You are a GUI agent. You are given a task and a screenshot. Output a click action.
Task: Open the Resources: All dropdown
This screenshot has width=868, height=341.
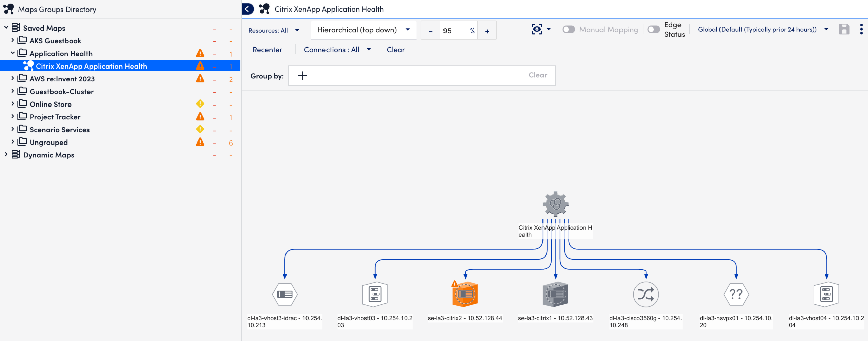point(274,30)
